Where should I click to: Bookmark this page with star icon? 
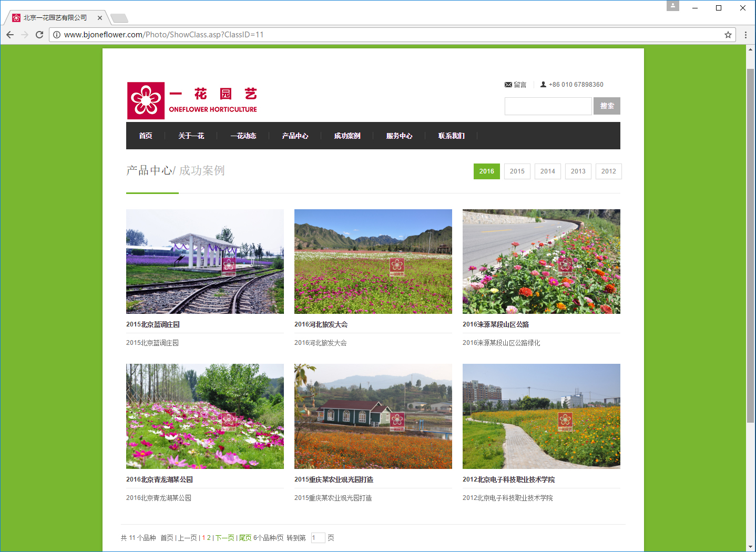click(728, 35)
